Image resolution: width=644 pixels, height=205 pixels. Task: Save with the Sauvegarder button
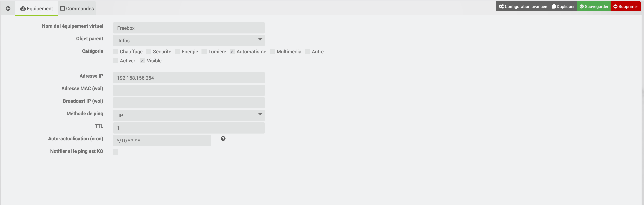[594, 6]
